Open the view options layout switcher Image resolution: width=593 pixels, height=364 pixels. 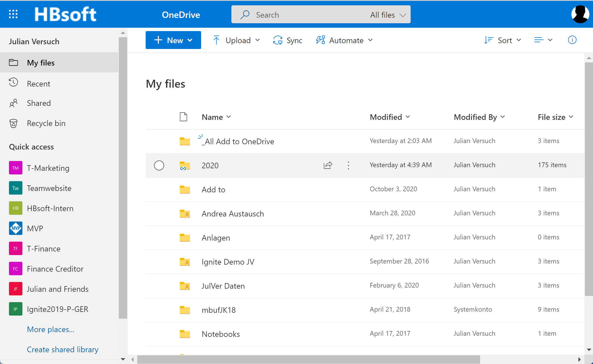[543, 40]
